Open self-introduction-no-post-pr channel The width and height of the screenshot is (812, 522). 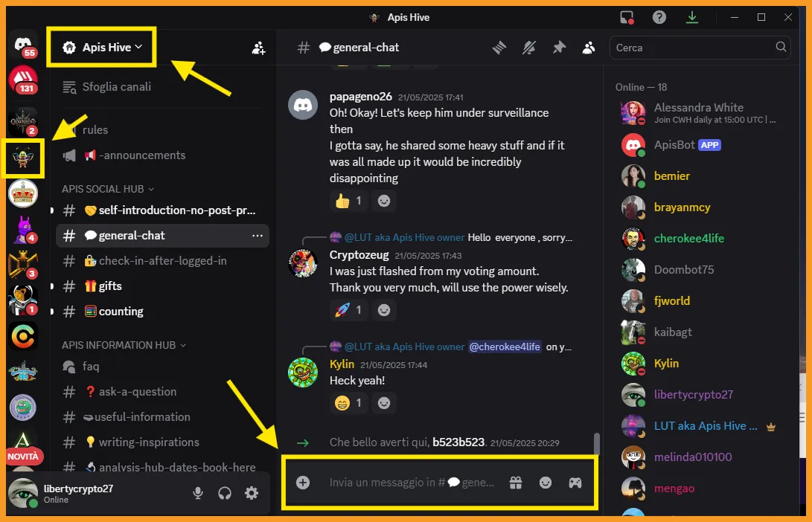pyautogui.click(x=162, y=210)
